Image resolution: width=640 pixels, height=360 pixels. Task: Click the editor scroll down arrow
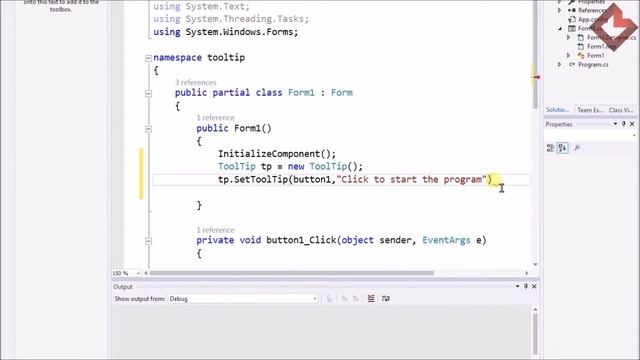click(535, 264)
